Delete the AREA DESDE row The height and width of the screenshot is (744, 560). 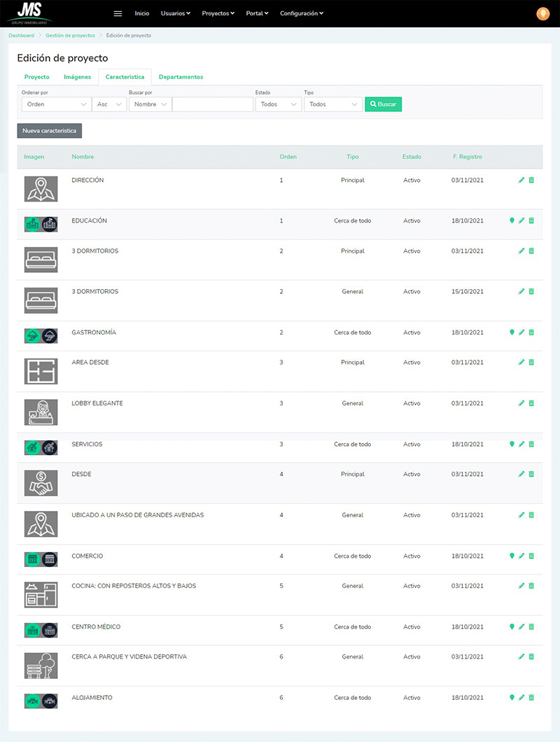point(531,363)
